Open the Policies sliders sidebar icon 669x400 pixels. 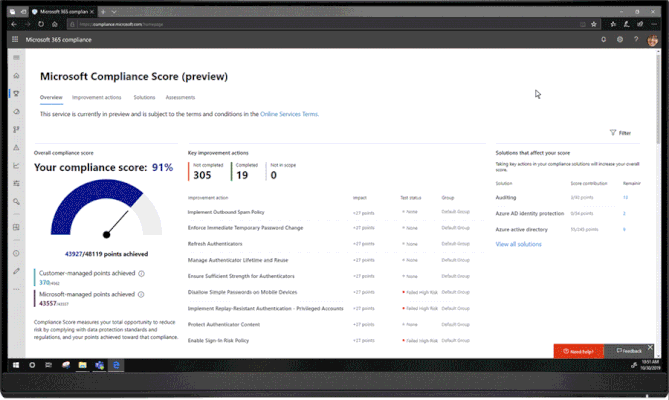pos(16,183)
